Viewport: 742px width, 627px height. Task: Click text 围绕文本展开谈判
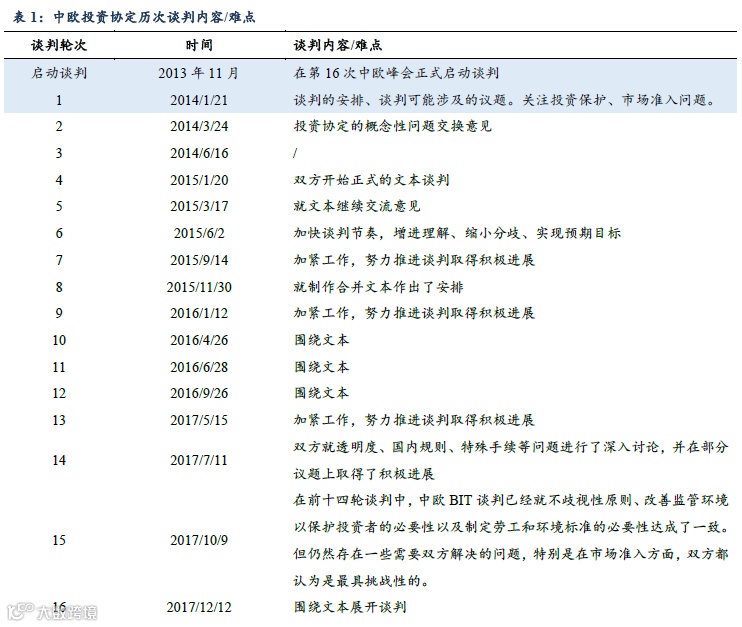click(x=350, y=608)
